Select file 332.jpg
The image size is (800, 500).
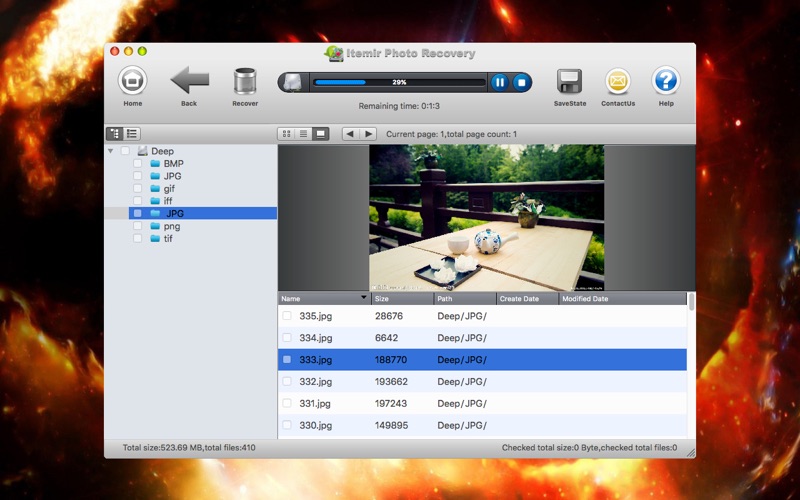pyautogui.click(x=482, y=382)
